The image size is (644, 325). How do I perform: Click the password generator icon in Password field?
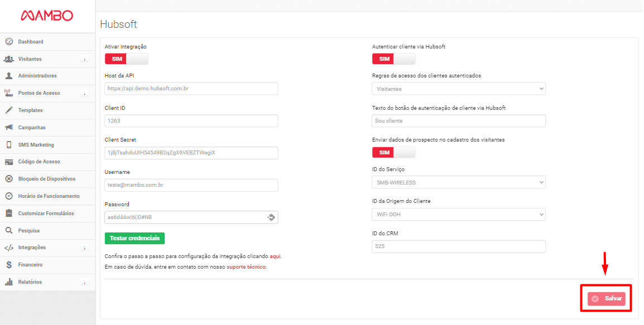(271, 217)
